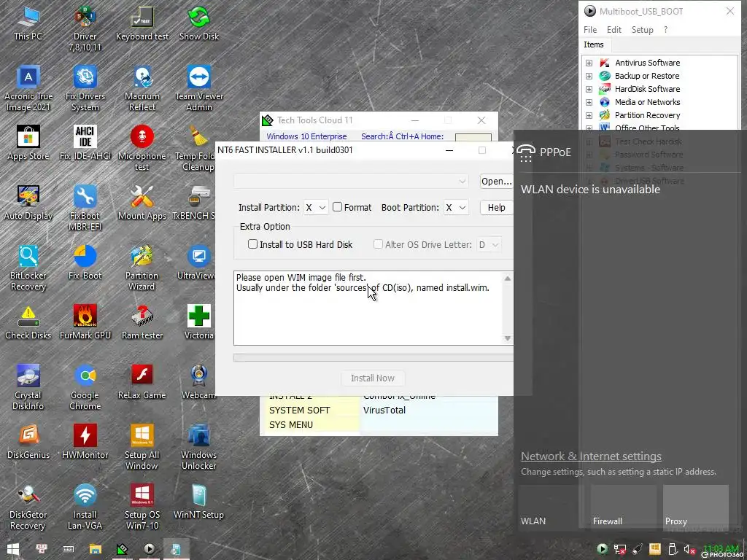The image size is (747, 560).
Task: Open Boot Partition drive dropdown
Action: point(456,208)
